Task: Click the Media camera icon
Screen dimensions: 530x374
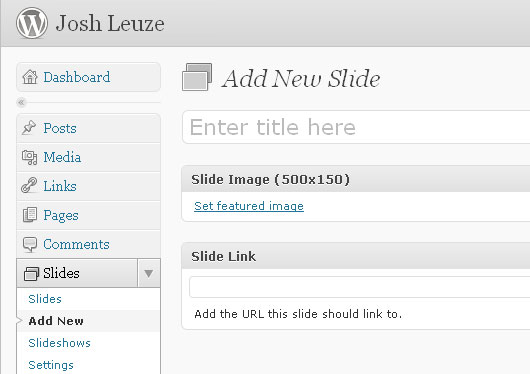Action: point(29,157)
